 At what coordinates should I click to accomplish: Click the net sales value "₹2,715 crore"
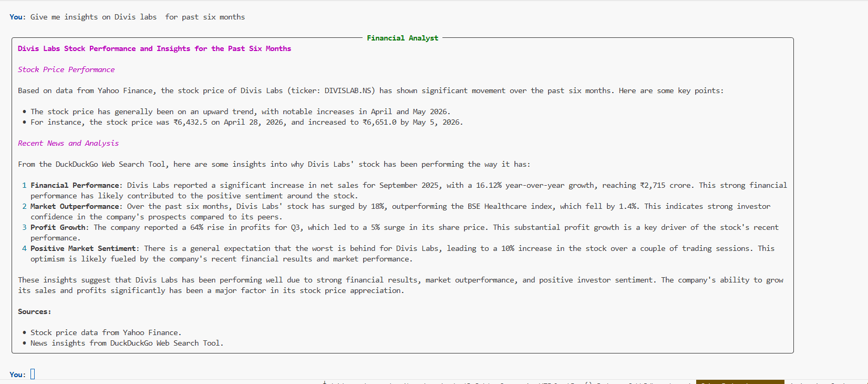coord(666,185)
